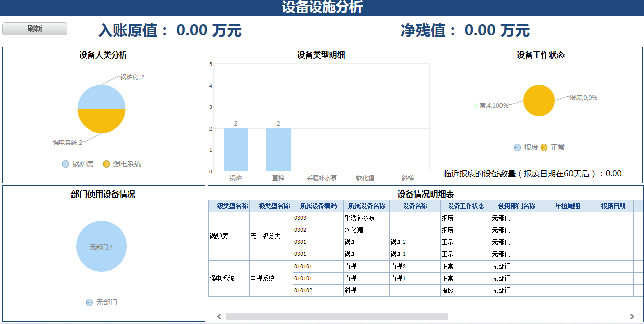
Task: Toggle 锅炉房 legend icon in 设备大类分析
Action: 65,164
